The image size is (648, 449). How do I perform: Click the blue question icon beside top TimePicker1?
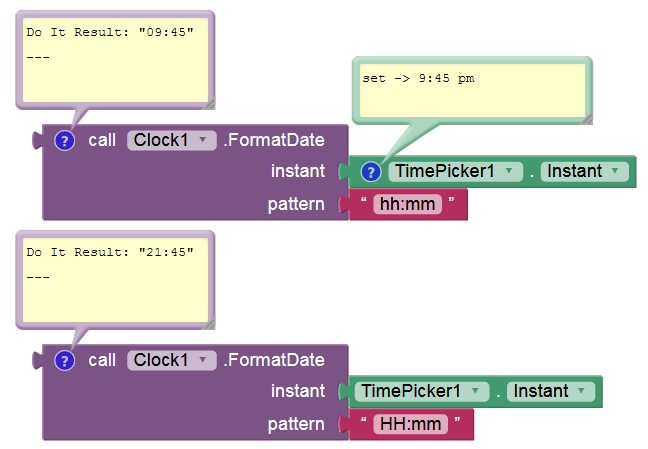370,171
